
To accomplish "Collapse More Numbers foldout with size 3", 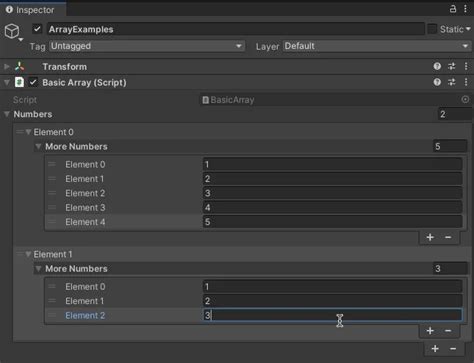I will (38, 269).
